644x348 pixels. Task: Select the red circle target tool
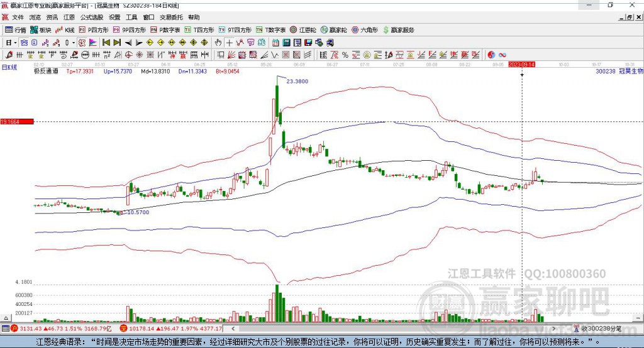coord(128,55)
